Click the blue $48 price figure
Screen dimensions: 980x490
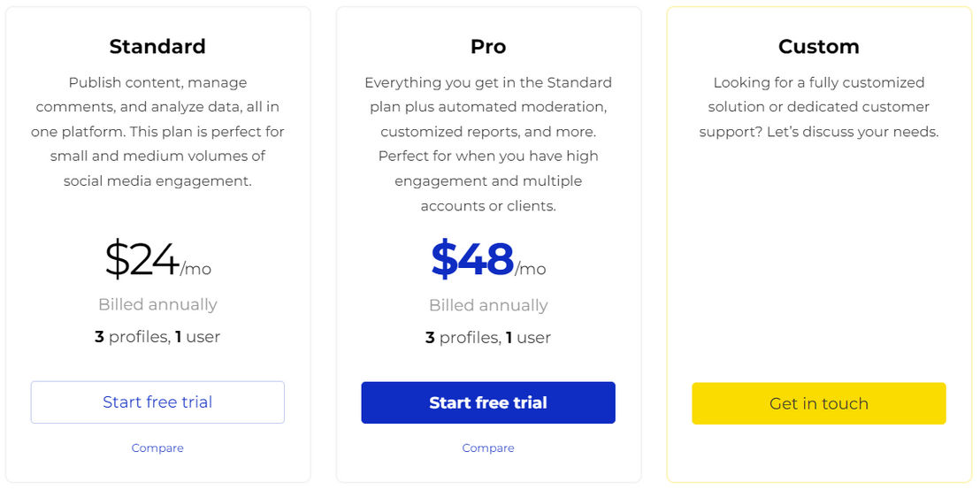472,259
